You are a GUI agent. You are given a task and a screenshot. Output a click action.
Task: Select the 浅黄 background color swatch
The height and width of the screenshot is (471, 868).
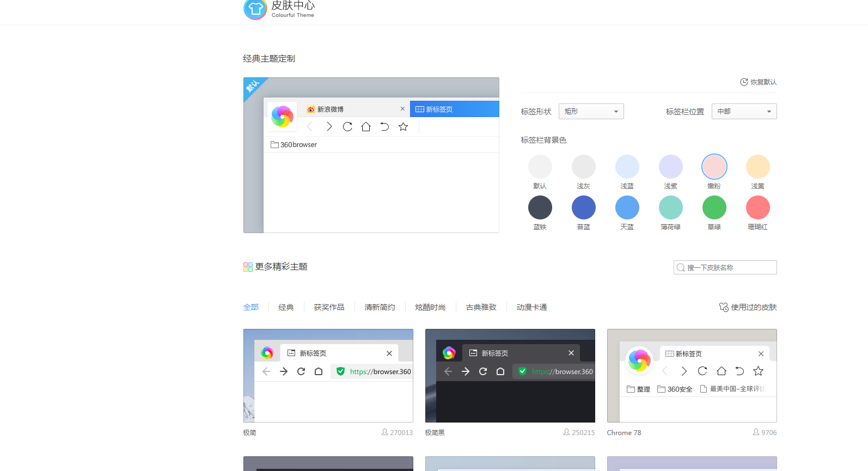[758, 167]
